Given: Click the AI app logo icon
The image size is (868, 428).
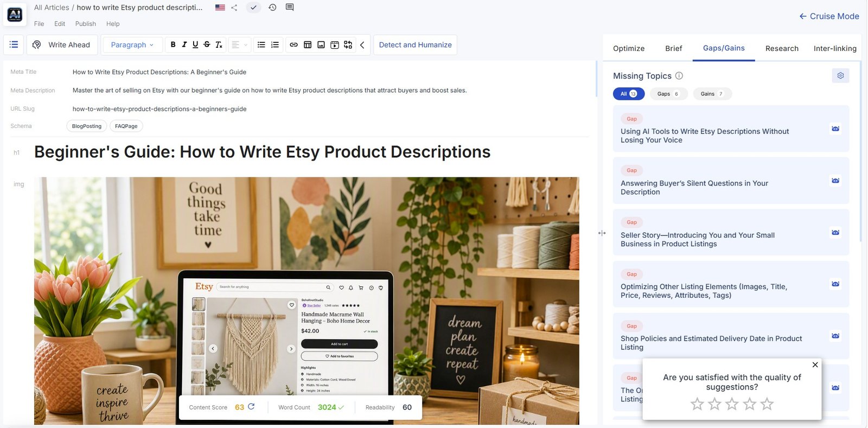Looking at the screenshot, I should pyautogui.click(x=15, y=15).
